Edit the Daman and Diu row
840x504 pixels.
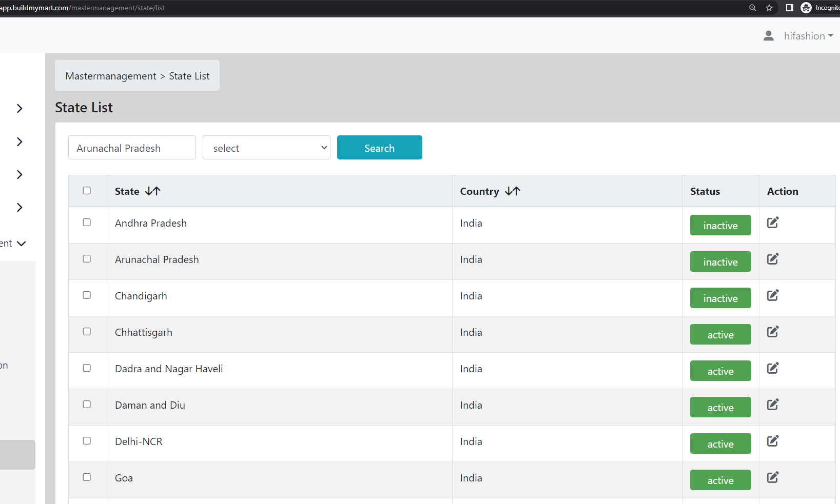click(x=773, y=405)
